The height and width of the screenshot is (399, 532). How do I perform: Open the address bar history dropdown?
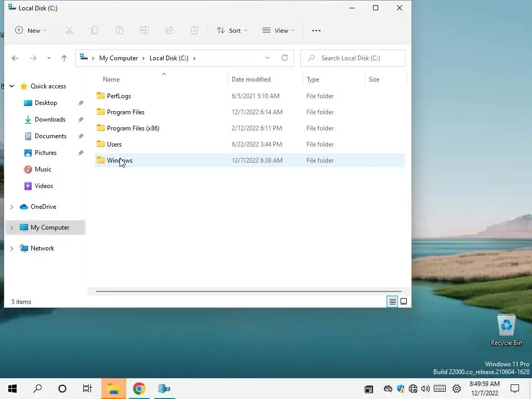[268, 58]
